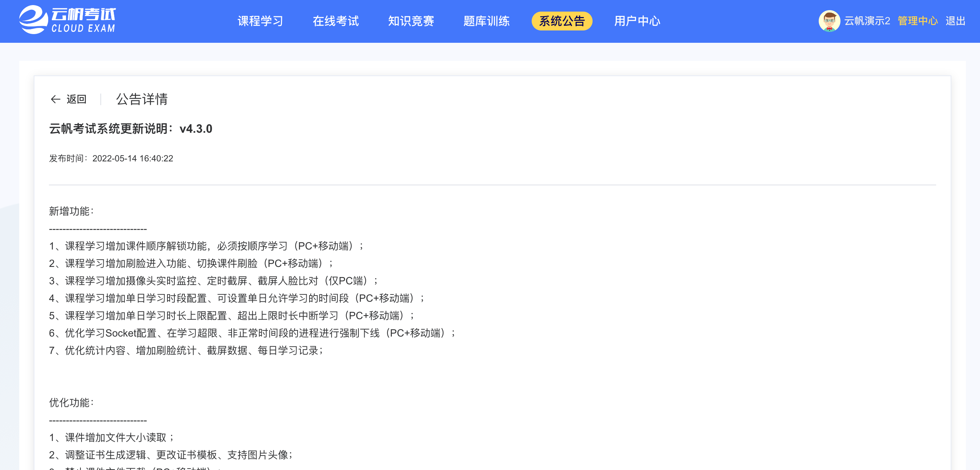Image resolution: width=980 pixels, height=470 pixels.
Task: Open 用户中心 menu
Action: click(637, 21)
